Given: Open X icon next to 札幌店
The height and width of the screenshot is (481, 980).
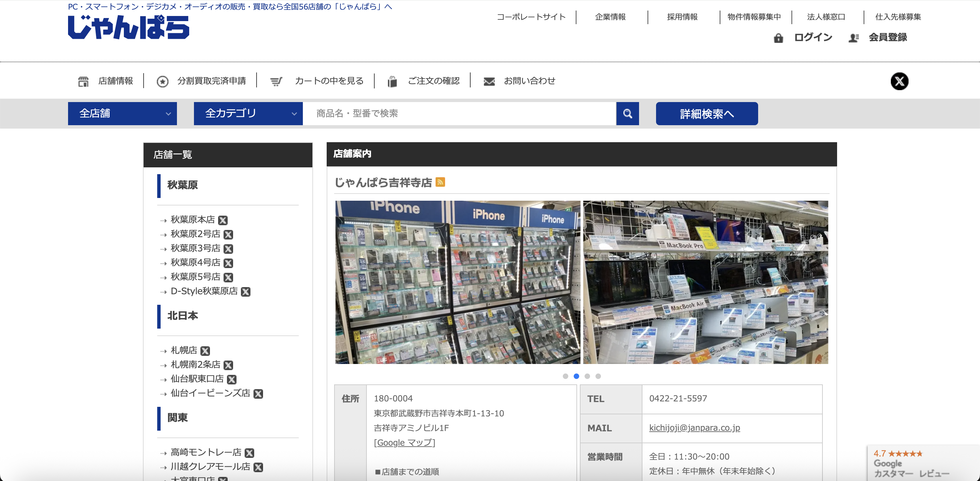Looking at the screenshot, I should point(205,351).
